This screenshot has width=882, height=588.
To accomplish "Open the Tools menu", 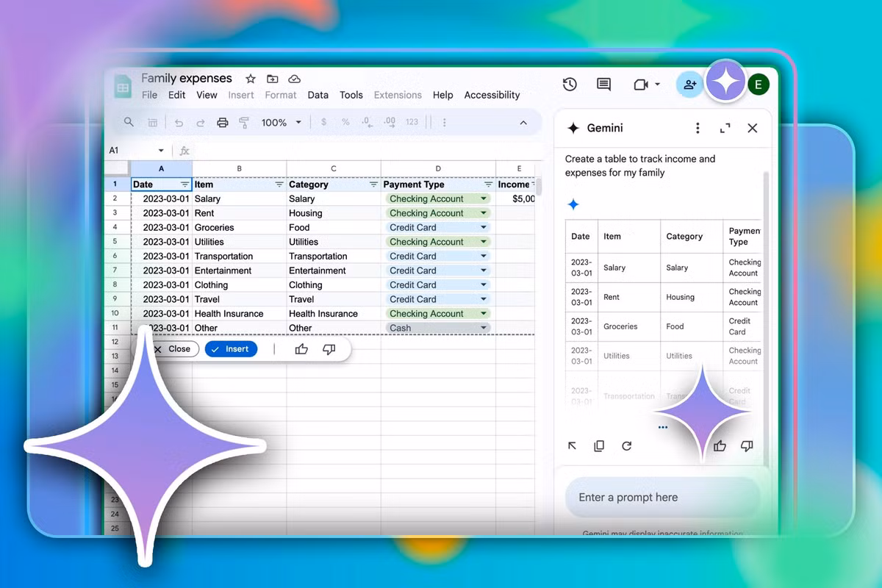I will point(351,95).
